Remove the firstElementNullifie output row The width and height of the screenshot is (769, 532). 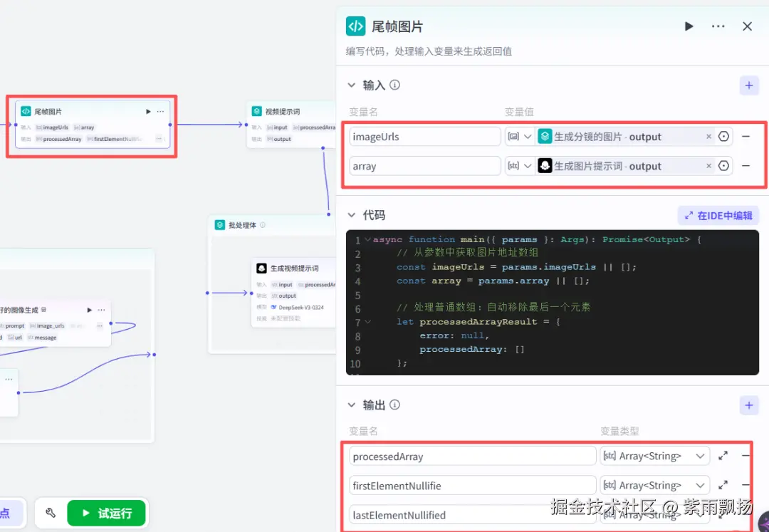click(746, 486)
